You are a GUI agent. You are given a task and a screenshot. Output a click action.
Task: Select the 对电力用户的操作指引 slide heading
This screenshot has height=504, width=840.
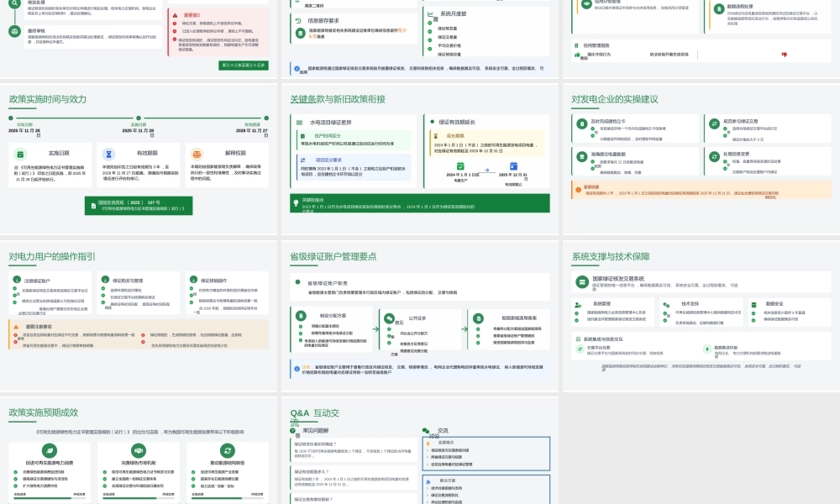52,256
